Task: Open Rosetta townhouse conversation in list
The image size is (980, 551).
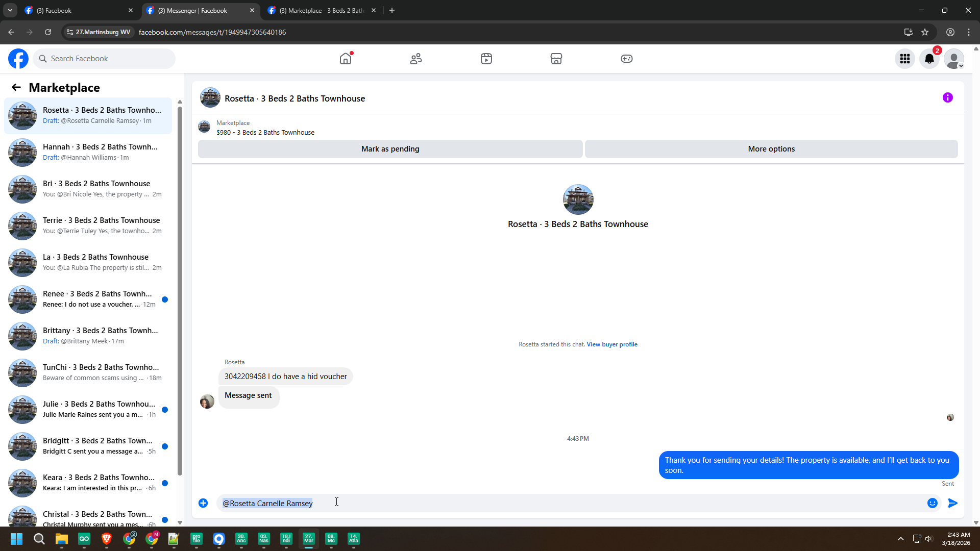Action: (88, 116)
